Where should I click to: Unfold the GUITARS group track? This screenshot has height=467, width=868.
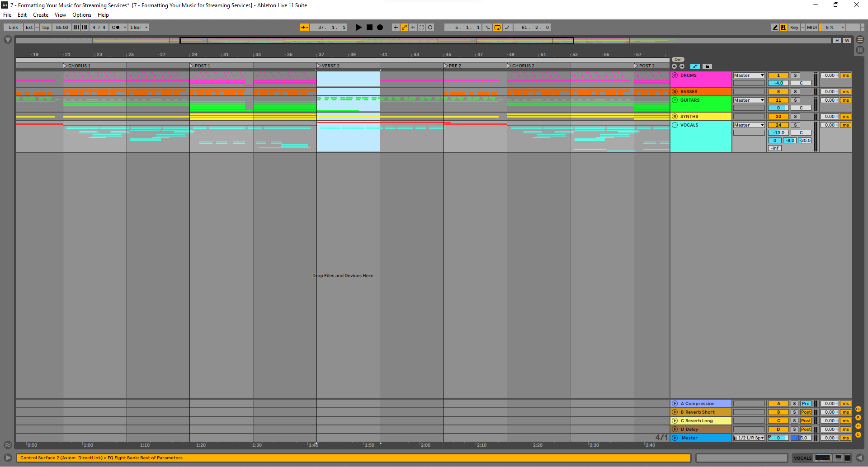click(x=675, y=100)
